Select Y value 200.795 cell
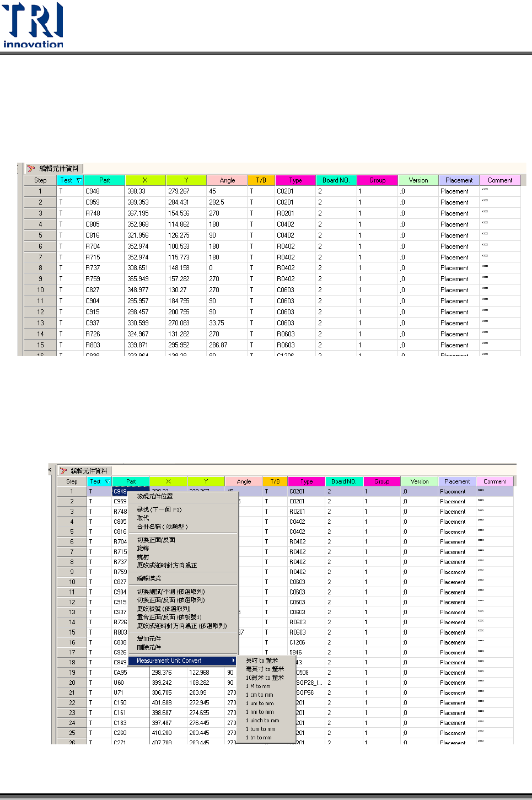This screenshot has height=800, width=532. (x=186, y=312)
